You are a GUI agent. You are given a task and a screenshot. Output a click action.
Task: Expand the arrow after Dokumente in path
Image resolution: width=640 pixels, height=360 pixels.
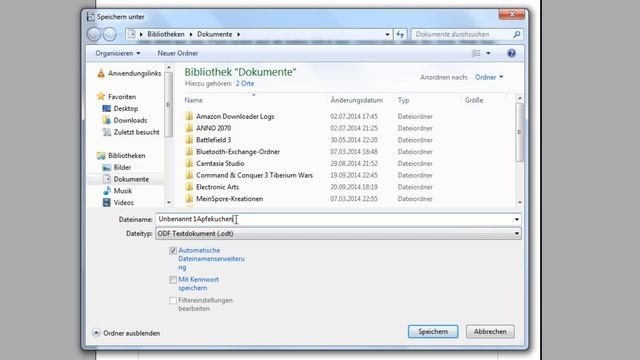point(239,34)
